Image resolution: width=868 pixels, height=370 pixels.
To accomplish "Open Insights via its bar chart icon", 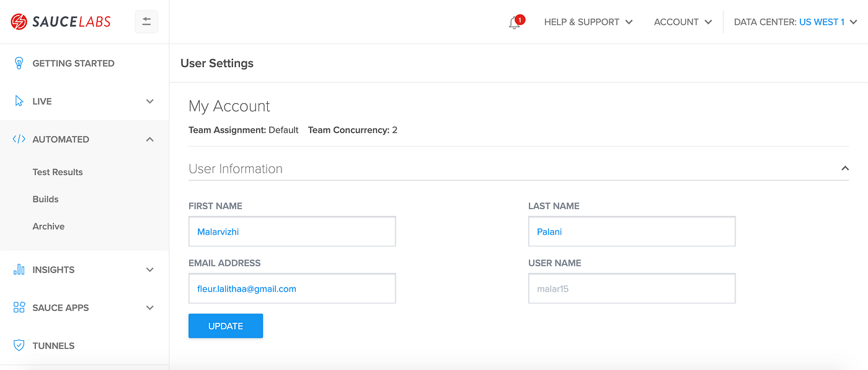I will (x=19, y=269).
